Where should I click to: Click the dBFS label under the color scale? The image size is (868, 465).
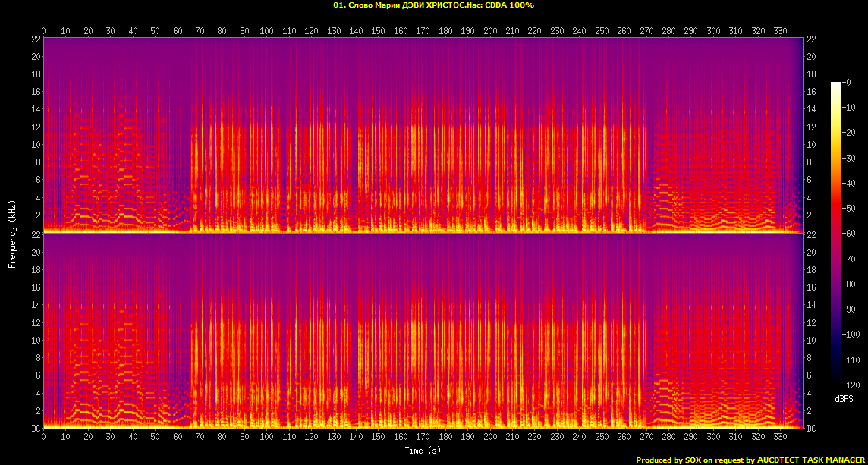(844, 398)
